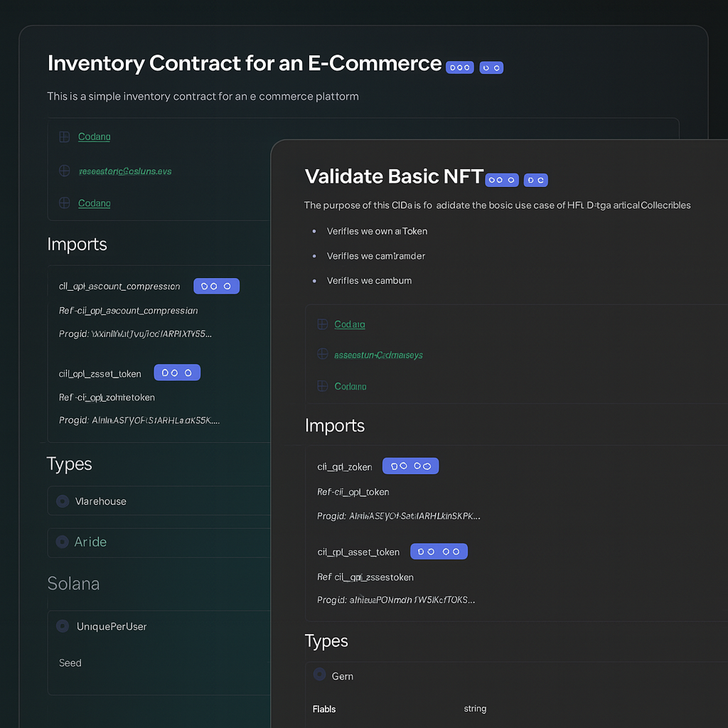
Task: Click the grid icon beside Codaına link
Action: [x=321, y=386]
